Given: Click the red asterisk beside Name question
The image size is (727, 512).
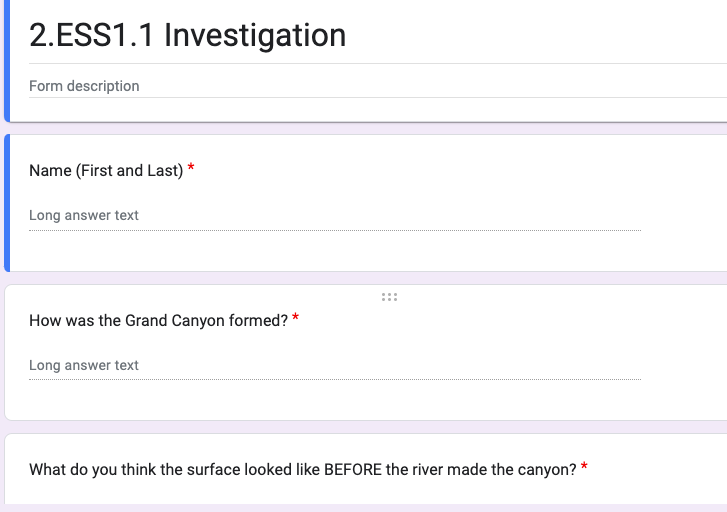Looking at the screenshot, I should coord(191,169).
